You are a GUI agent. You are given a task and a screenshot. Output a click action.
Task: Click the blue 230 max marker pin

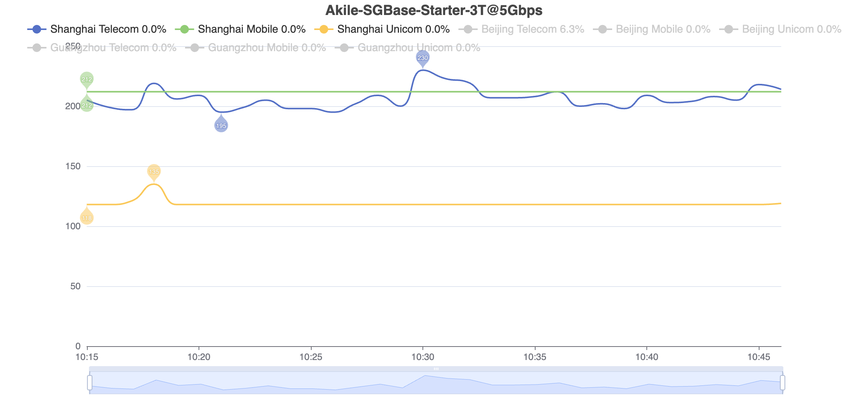[423, 58]
